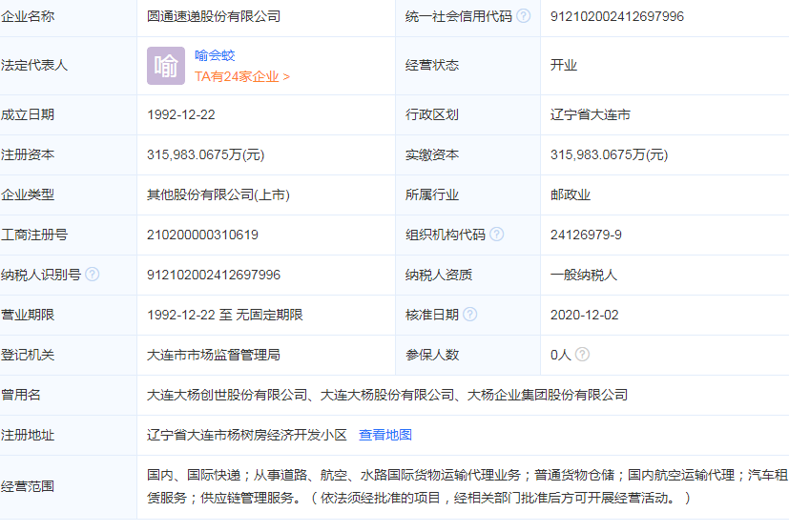Viewport: 789px width, 532px height.
Task: Open 查看地图 map link
Action: point(385,435)
